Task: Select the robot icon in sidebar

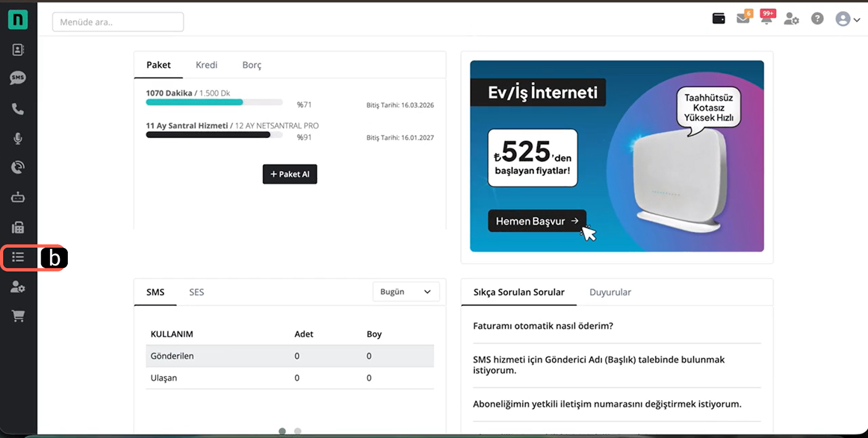Action: coord(18,197)
